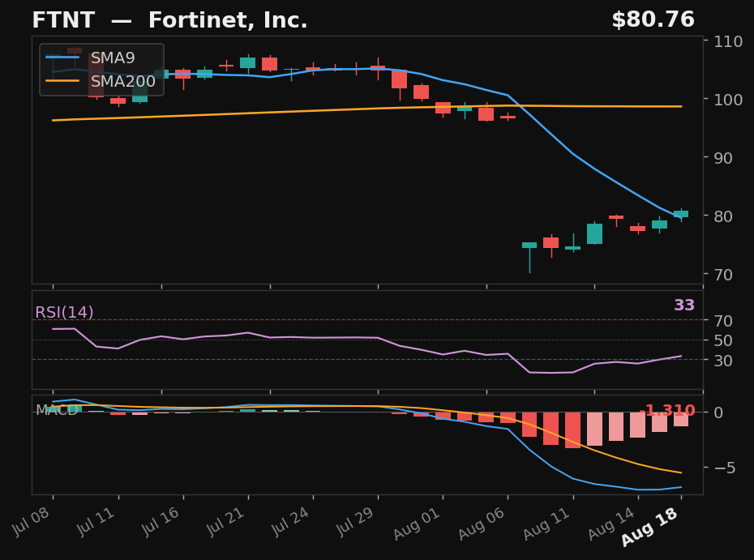Click the Jul 29 date label

(355, 520)
